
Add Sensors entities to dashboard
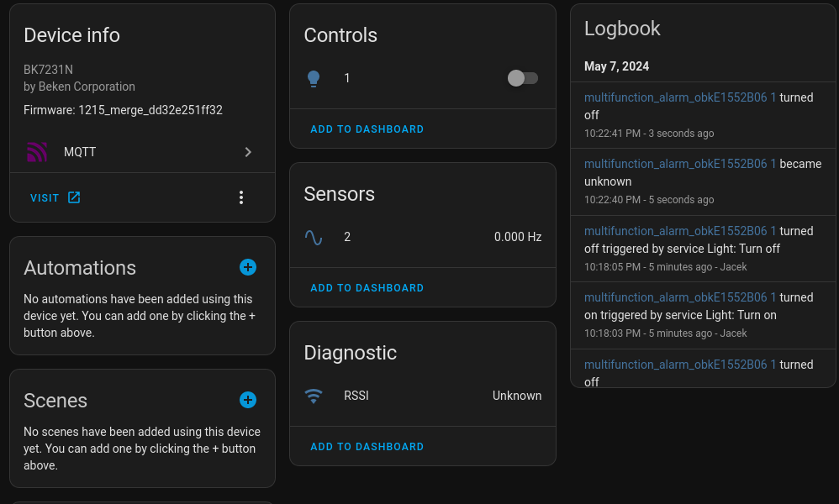click(367, 288)
